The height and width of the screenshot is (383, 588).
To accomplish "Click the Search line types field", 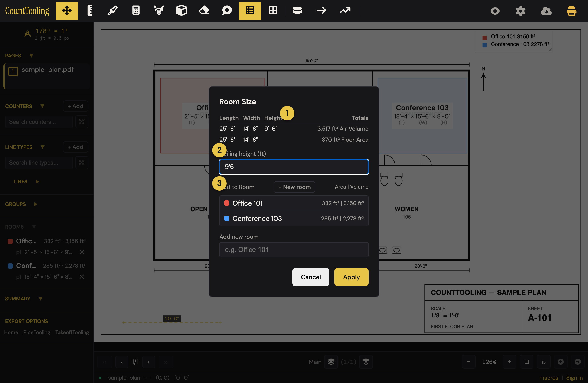I will coord(39,163).
